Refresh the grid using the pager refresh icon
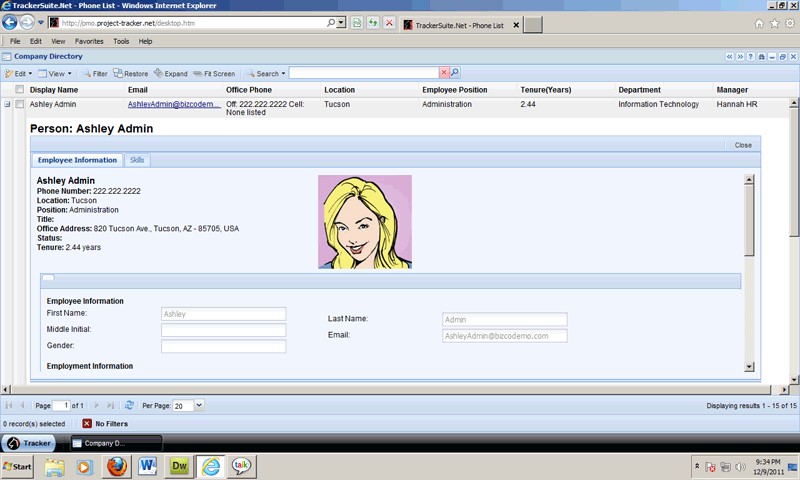 (x=129, y=405)
